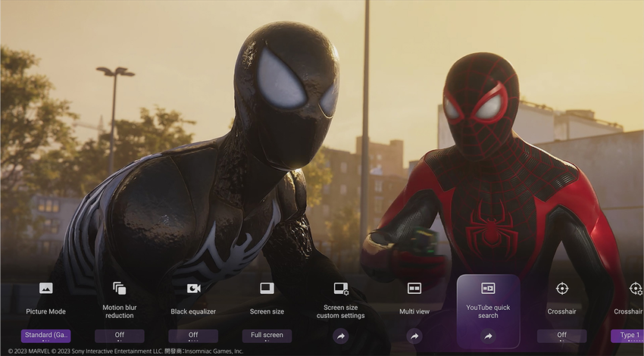This screenshot has height=356, width=644.
Task: Select the YouTube quick search icon
Action: click(488, 289)
